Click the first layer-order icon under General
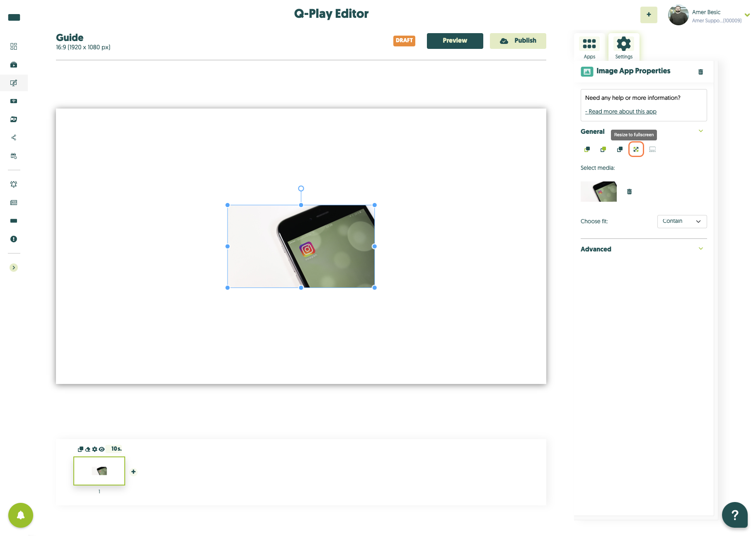Viewport: 756px width, 536px height. pyautogui.click(x=587, y=150)
